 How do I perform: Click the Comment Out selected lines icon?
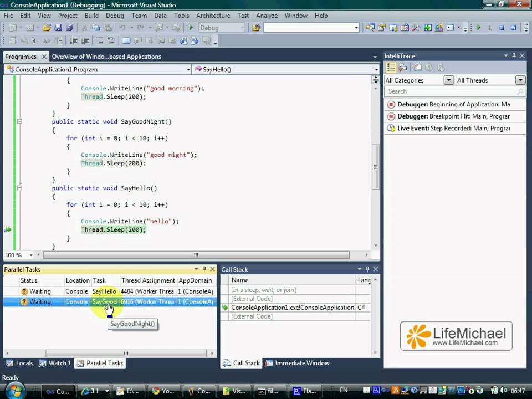[x=99, y=40]
